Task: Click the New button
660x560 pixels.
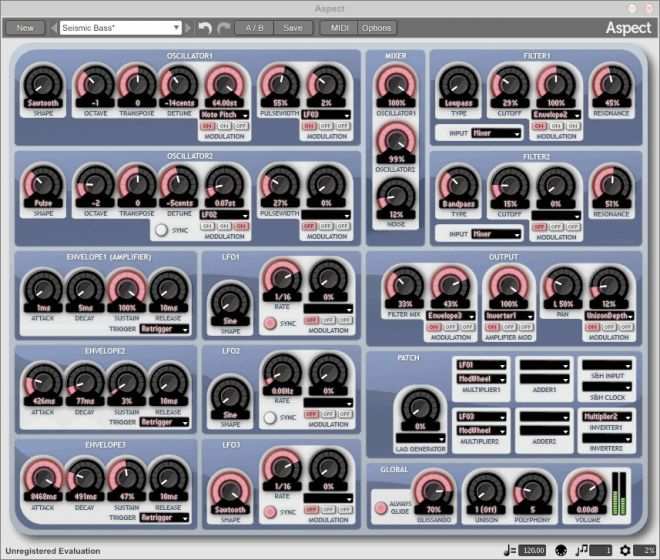Action: coord(25,28)
